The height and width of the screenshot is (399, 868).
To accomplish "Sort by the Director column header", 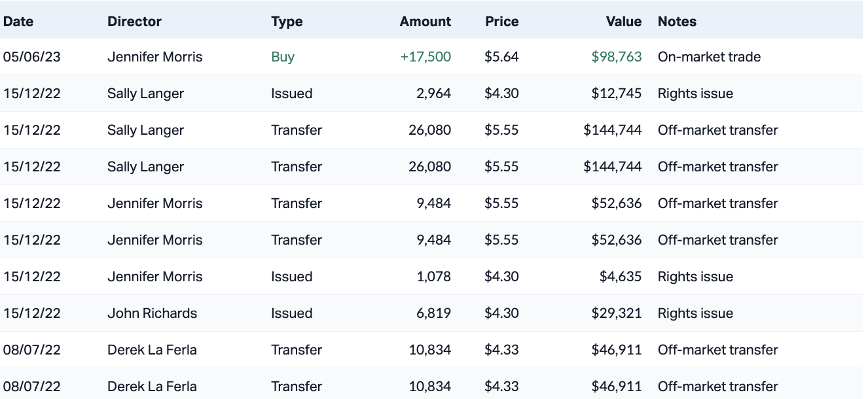I will click(x=134, y=22).
